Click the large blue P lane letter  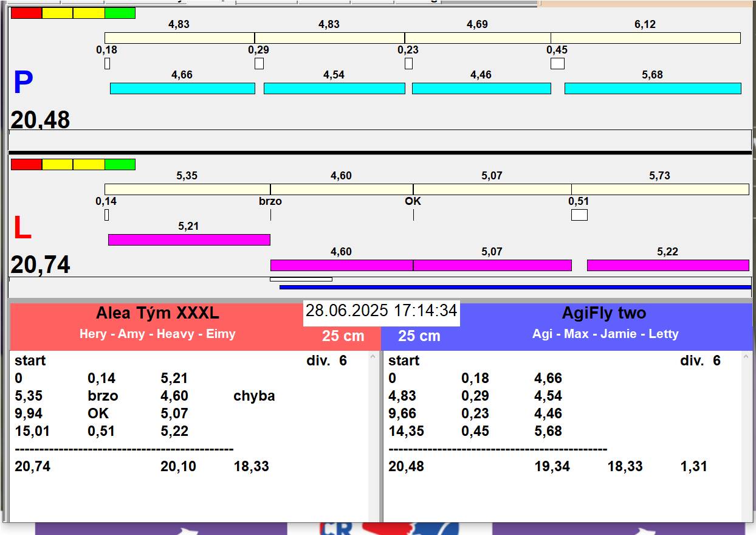coord(23,83)
